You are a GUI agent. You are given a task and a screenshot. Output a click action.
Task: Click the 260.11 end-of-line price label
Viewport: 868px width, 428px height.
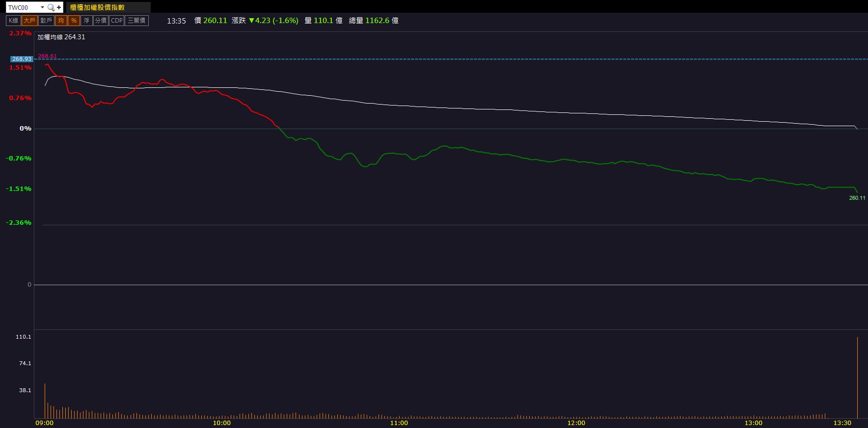(x=857, y=198)
